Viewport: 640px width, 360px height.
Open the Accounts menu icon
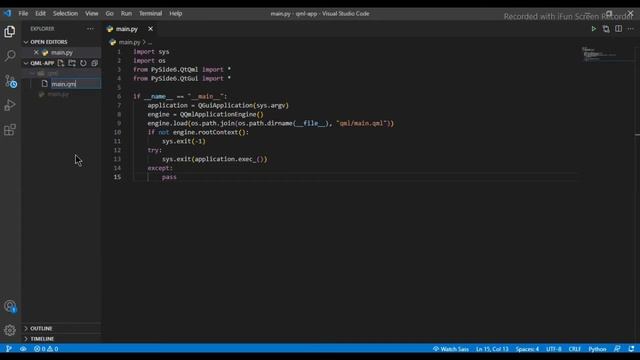pos(10,306)
